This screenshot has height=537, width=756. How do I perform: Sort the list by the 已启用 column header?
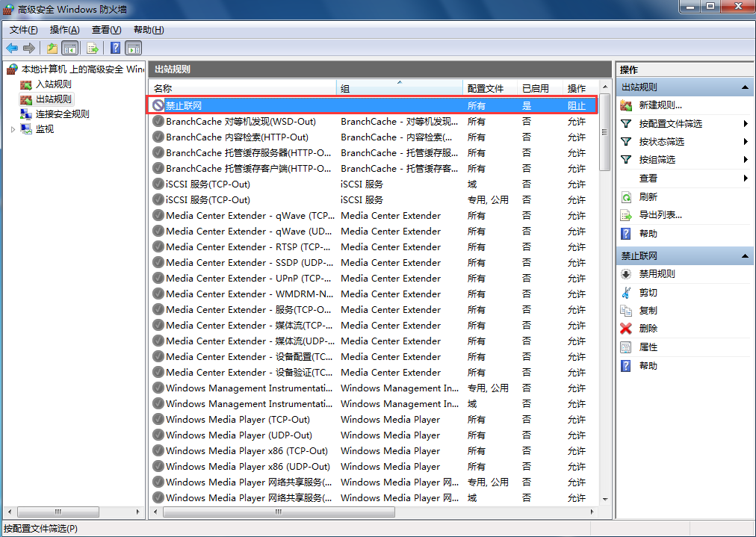pyautogui.click(x=538, y=88)
